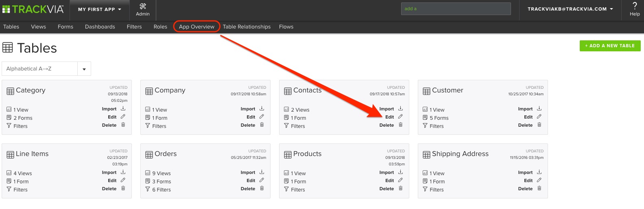644x209 pixels.
Task: Click the pencil icon on Customer card
Action: [539, 117]
